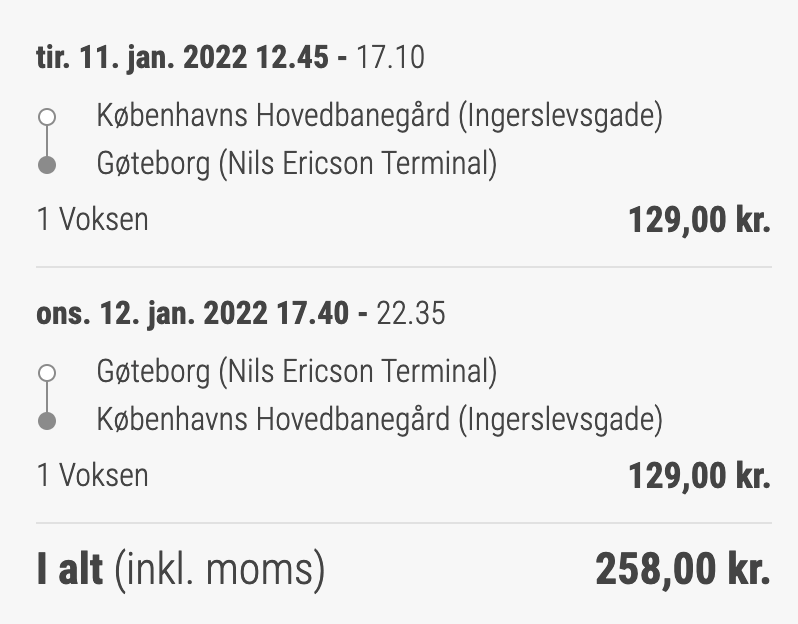Click the hollow departure circle of the first trip
Viewport: 798px width, 624px height.
click(47, 117)
